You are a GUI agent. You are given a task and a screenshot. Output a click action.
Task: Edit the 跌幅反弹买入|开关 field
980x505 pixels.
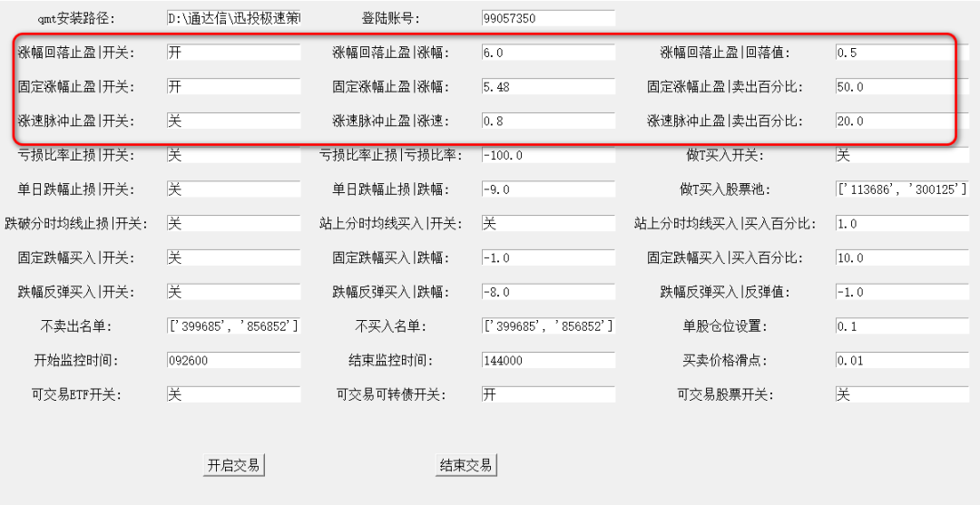pos(234,292)
